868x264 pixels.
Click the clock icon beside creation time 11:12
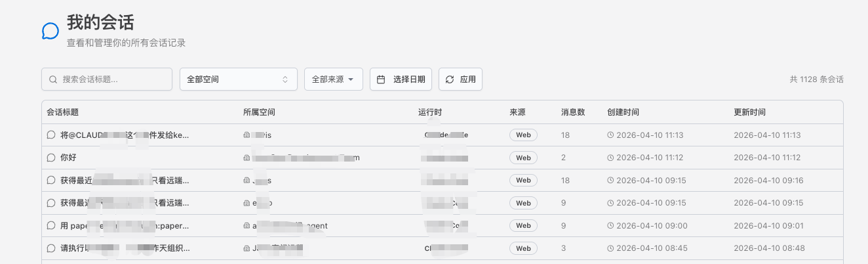coord(611,158)
